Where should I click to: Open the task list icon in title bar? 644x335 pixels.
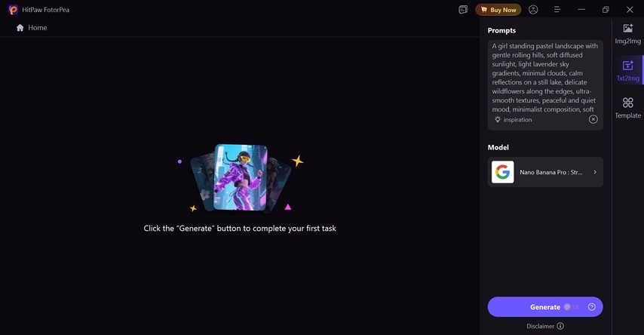463,10
